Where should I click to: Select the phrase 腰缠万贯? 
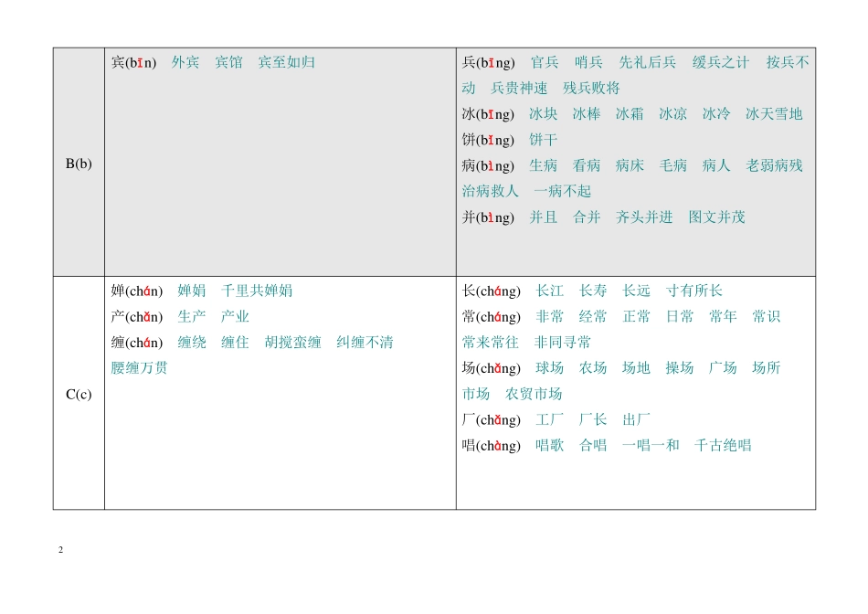139,367
